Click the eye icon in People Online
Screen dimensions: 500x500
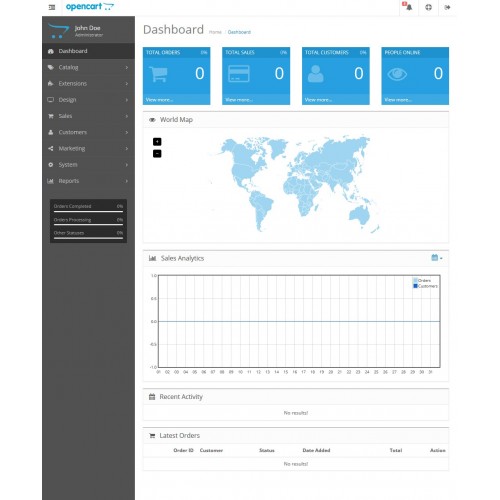397,74
